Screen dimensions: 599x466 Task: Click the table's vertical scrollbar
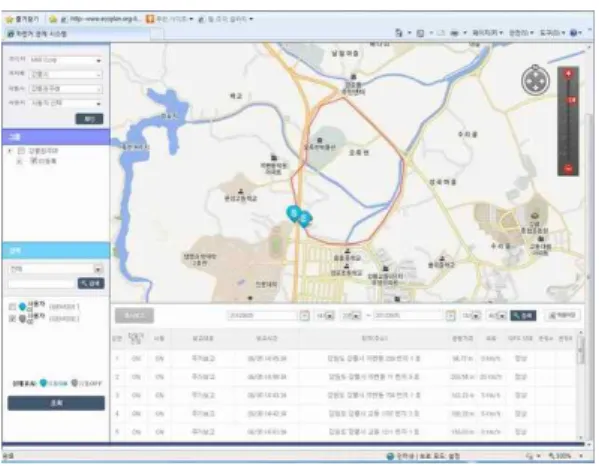coord(581,385)
